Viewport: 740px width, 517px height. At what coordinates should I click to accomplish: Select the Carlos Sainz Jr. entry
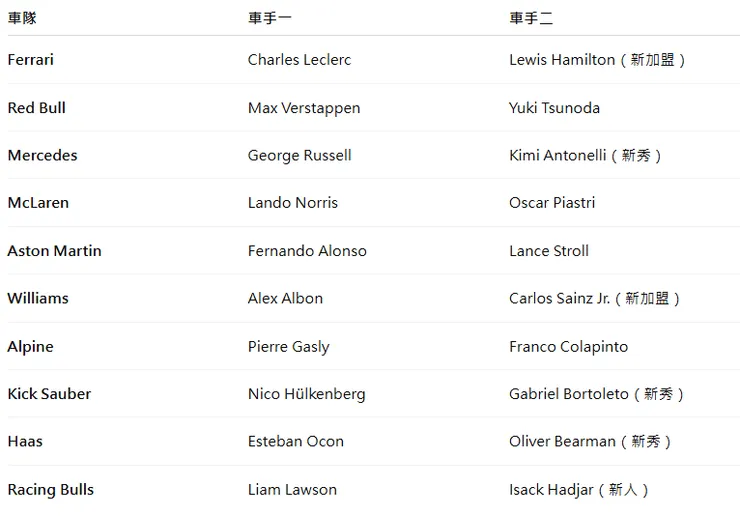pos(559,298)
